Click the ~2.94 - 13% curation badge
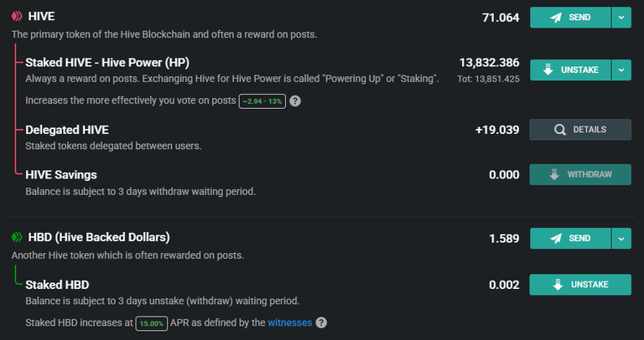 click(262, 101)
